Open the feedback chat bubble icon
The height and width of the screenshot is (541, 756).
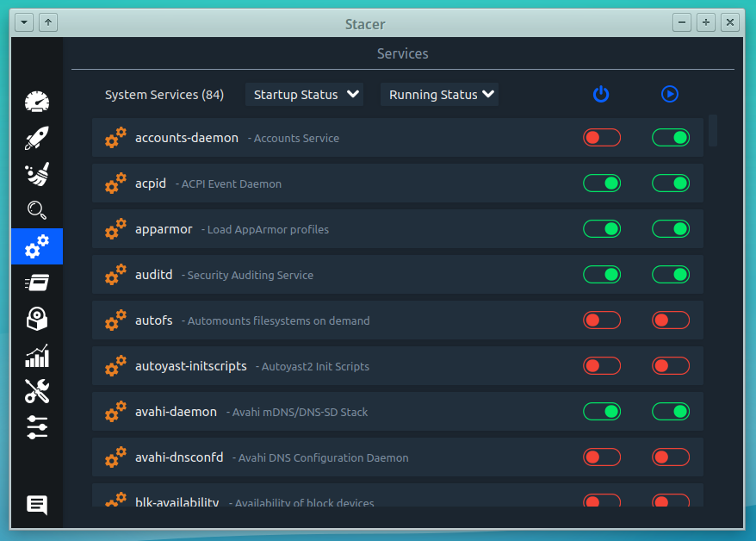[37, 505]
